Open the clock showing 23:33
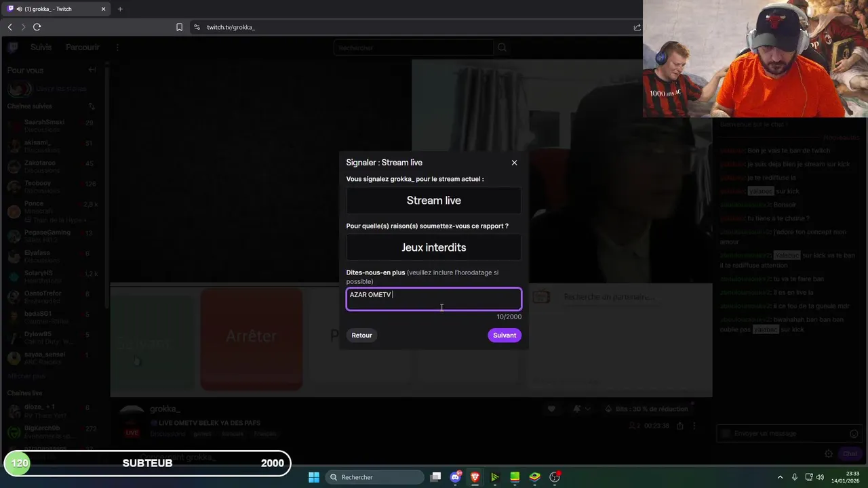 pyautogui.click(x=846, y=477)
